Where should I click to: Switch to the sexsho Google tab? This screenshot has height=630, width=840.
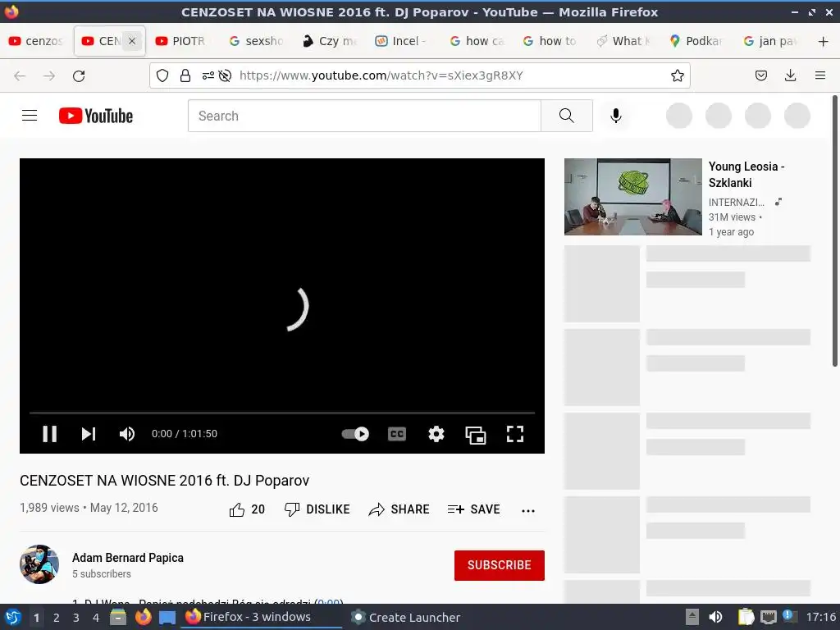coord(256,41)
